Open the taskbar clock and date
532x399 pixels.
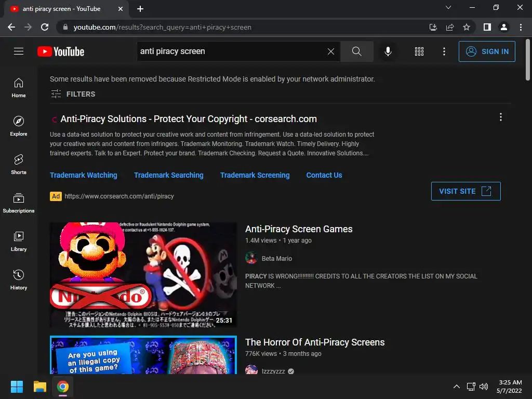[509, 387]
